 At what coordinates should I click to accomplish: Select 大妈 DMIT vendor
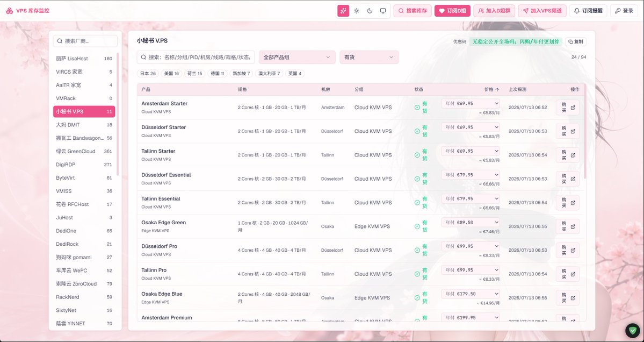click(x=84, y=125)
